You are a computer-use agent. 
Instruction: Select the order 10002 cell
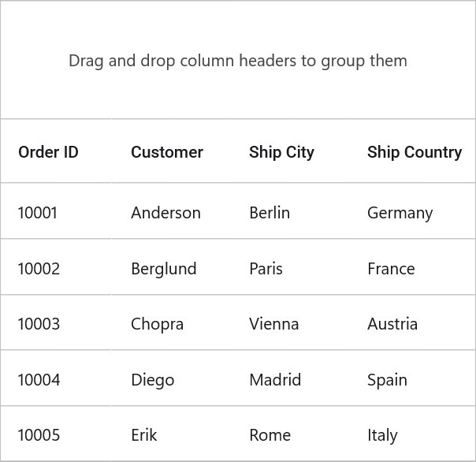[39, 269]
